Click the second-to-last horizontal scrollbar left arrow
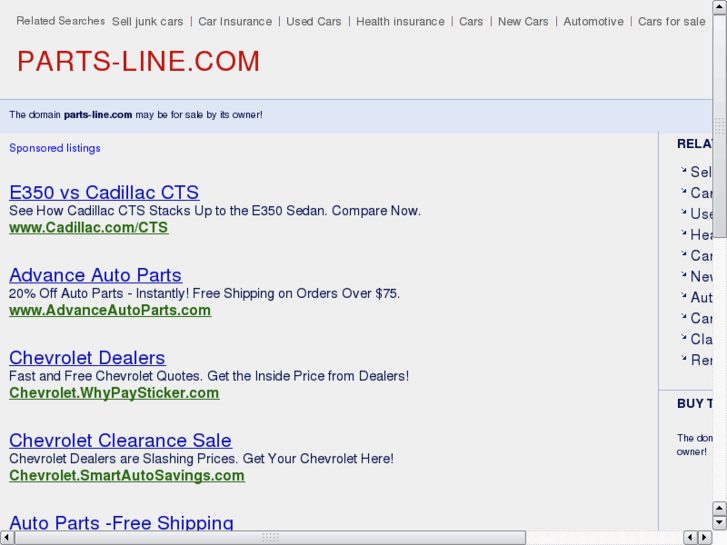The width and height of the screenshot is (727, 545). [x=690, y=537]
